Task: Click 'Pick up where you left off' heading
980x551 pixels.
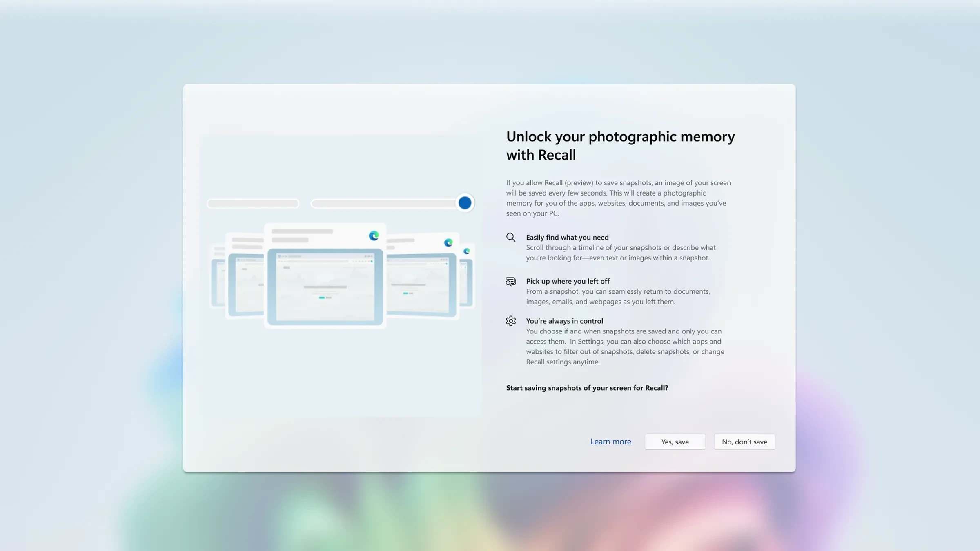Action: [x=568, y=281]
